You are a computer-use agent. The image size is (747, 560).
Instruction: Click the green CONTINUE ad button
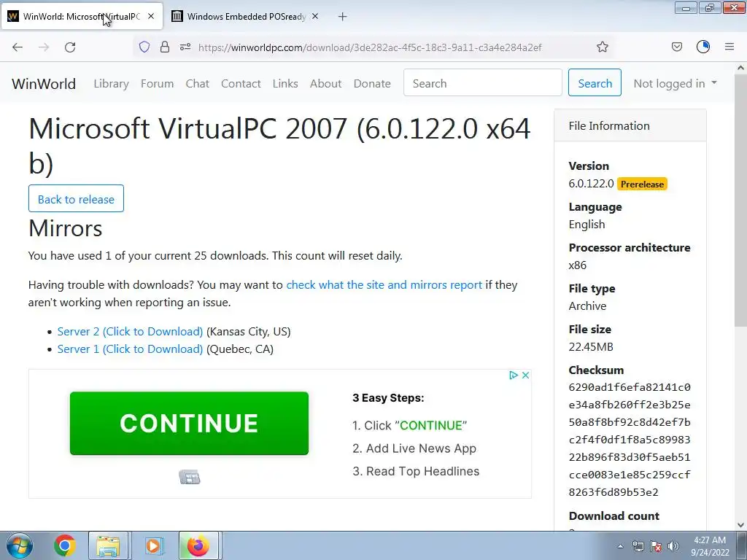(189, 424)
